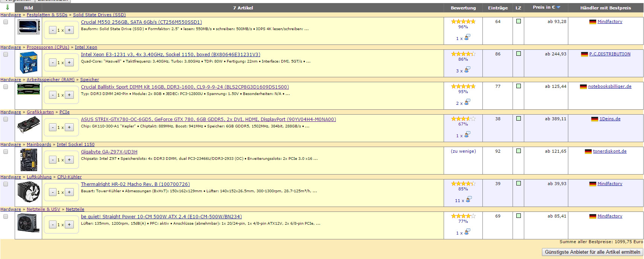The height and width of the screenshot is (259, 644).
Task: Click star rating of be quiet! Straight Power
Action: click(x=463, y=216)
